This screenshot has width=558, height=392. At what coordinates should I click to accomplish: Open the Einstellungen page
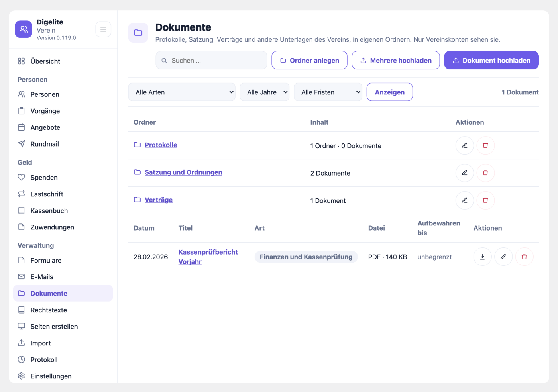click(x=63, y=376)
